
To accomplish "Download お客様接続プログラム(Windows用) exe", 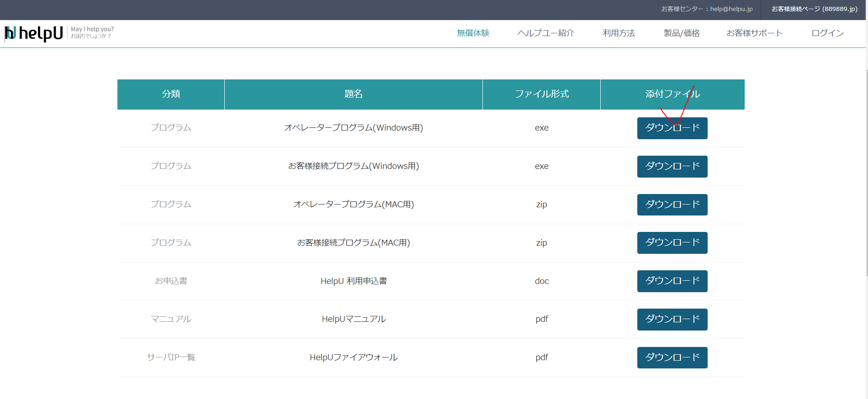I will pyautogui.click(x=672, y=166).
